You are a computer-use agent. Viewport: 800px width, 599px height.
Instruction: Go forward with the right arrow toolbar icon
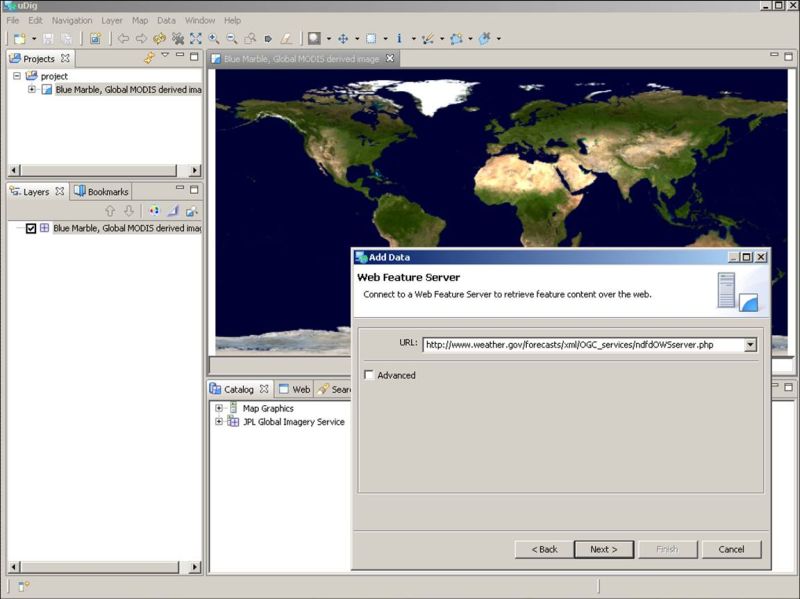point(141,39)
